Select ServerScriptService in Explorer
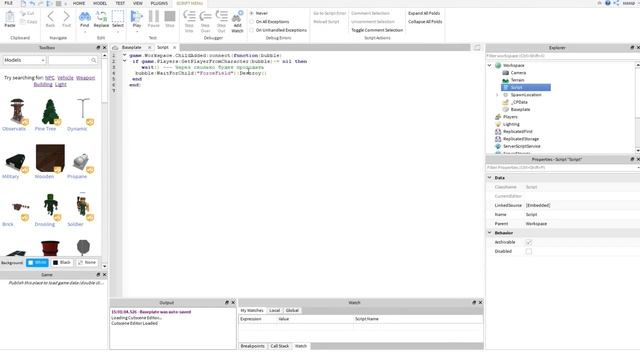This screenshot has width=640, height=360. [522, 146]
